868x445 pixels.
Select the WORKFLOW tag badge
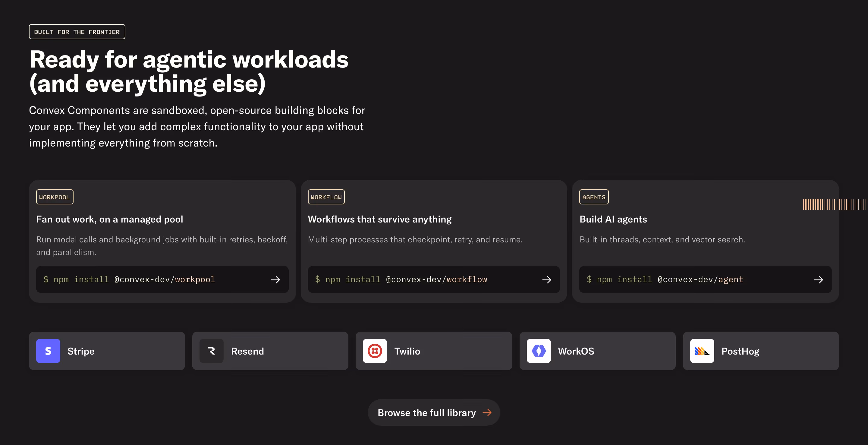[326, 197]
